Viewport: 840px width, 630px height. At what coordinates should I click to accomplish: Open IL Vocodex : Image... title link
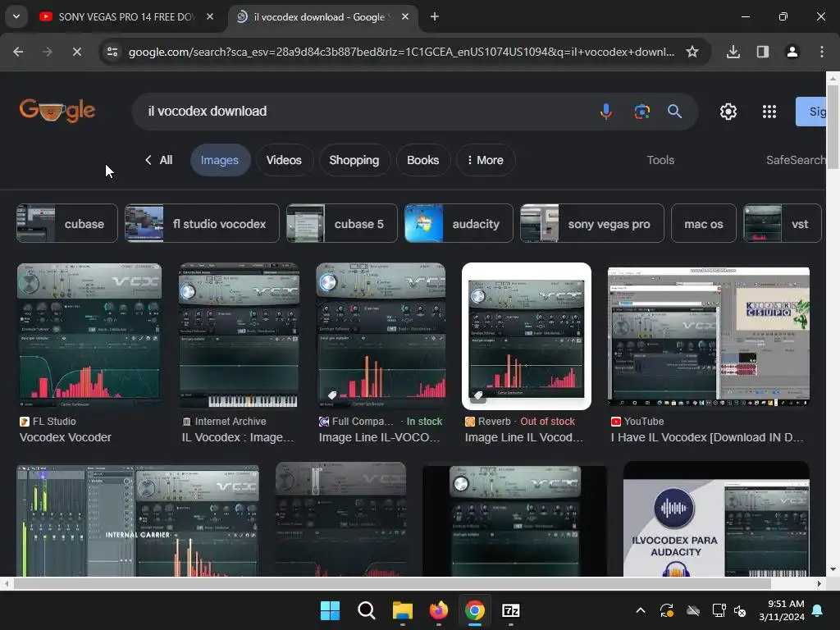[238, 437]
